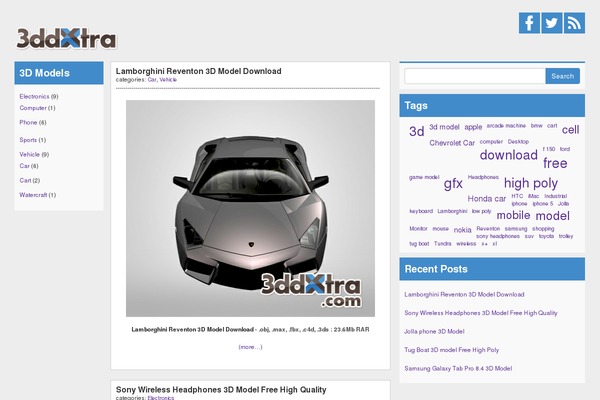
Task: Open recent post Samsung Galaxy Tab Pro 8.4
Action: (458, 368)
